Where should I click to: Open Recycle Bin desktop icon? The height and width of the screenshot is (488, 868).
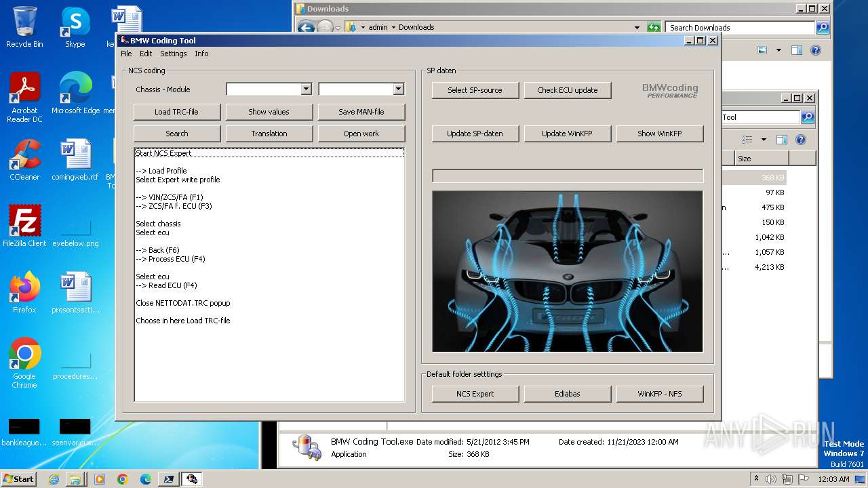(24, 27)
